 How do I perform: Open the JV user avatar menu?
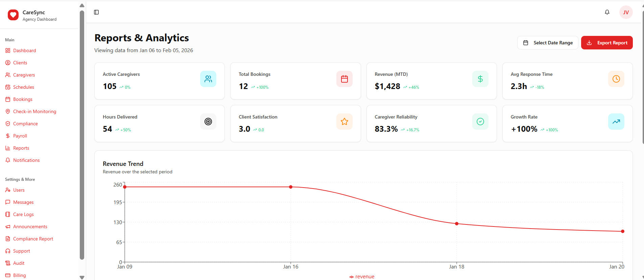pos(626,12)
